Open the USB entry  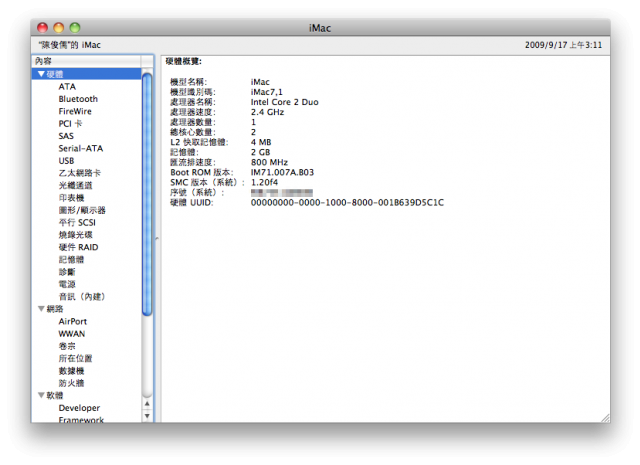pos(66,160)
